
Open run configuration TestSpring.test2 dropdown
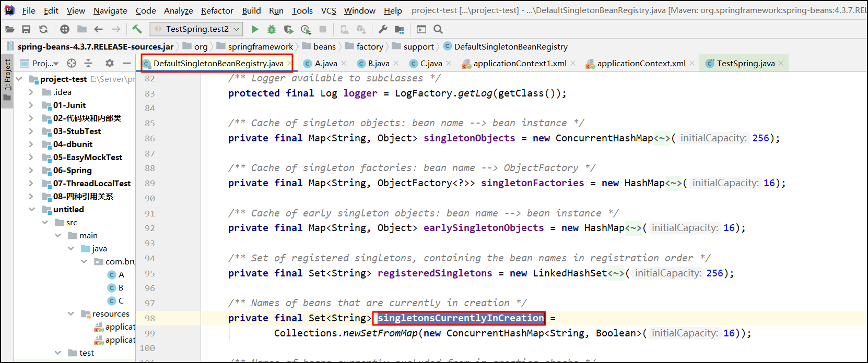click(x=196, y=29)
